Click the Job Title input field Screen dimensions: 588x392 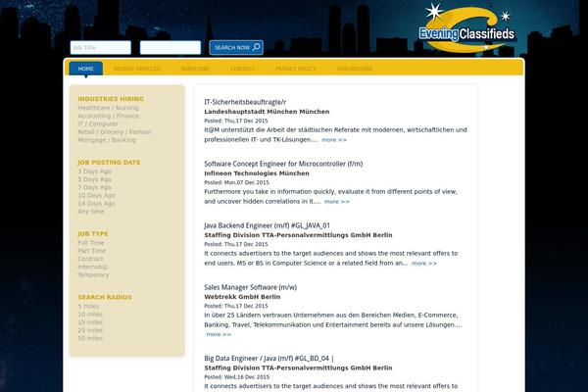[101, 48]
